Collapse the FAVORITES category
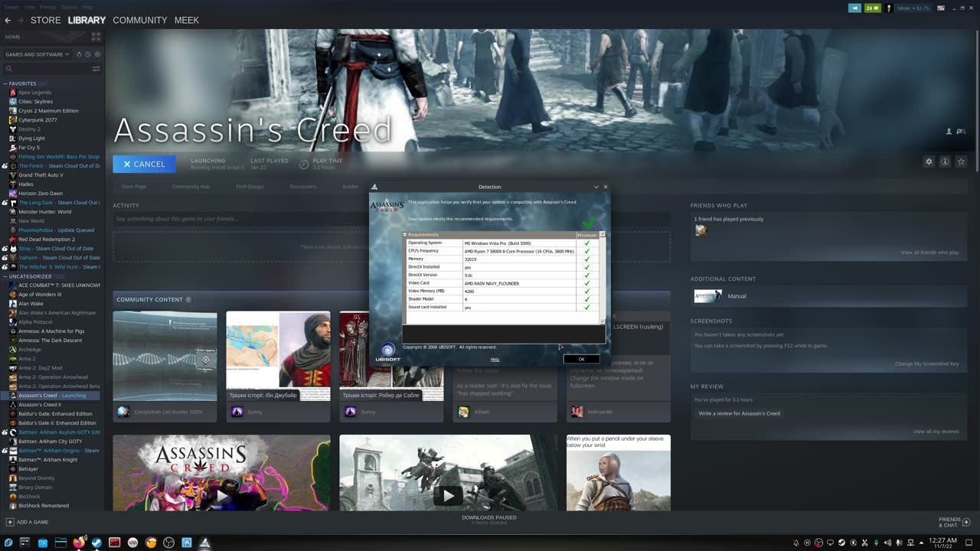Viewport: 980px width, 551px height. [5, 83]
